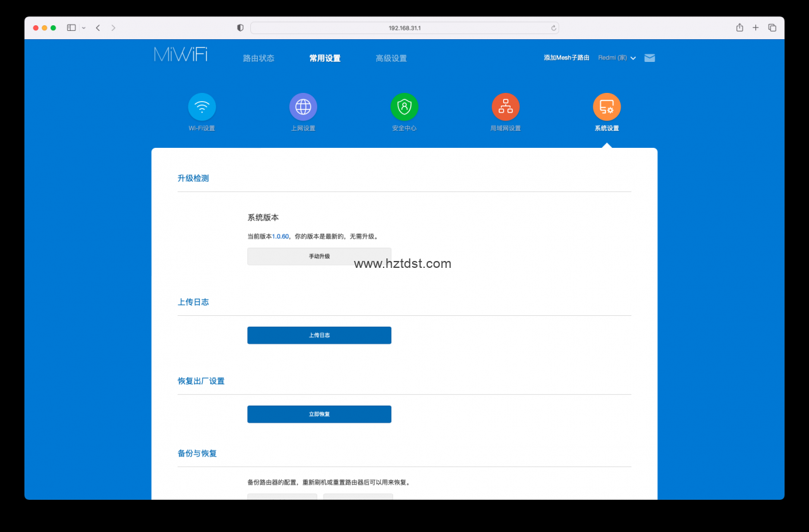Open the Safari share icon
The width and height of the screenshot is (809, 532).
pos(739,28)
